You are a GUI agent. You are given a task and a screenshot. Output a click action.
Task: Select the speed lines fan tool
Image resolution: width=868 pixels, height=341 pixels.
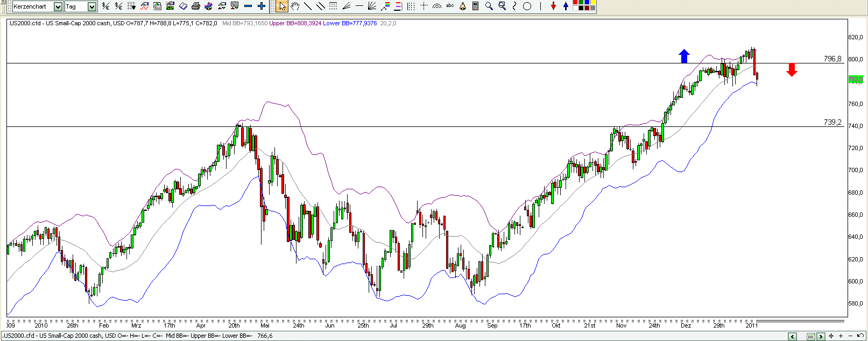click(x=346, y=6)
